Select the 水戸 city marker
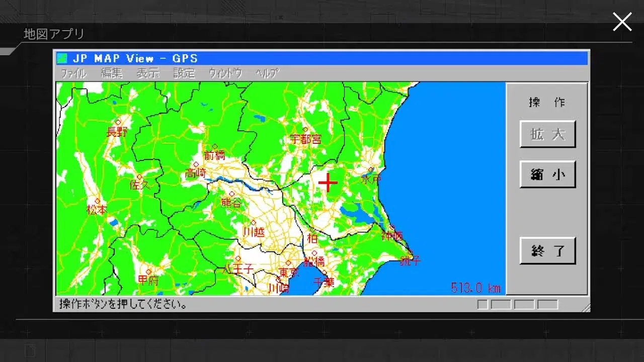 pos(371,170)
